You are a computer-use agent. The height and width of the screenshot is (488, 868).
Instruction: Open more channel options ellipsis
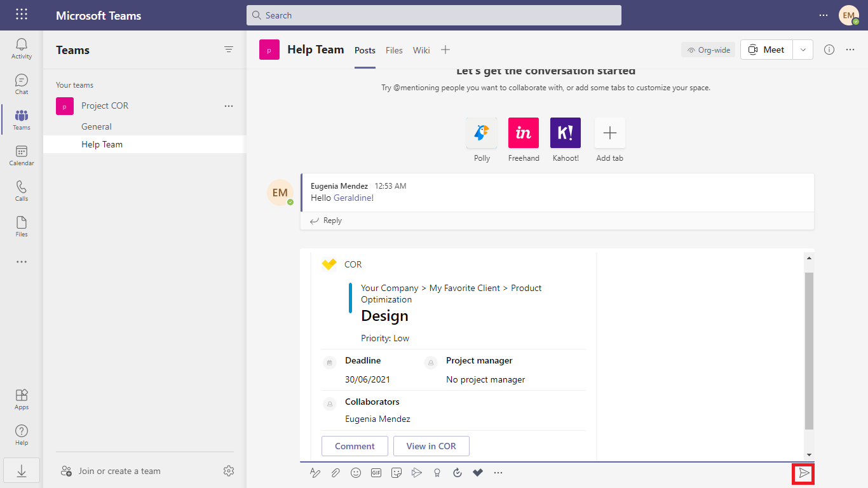(x=850, y=50)
